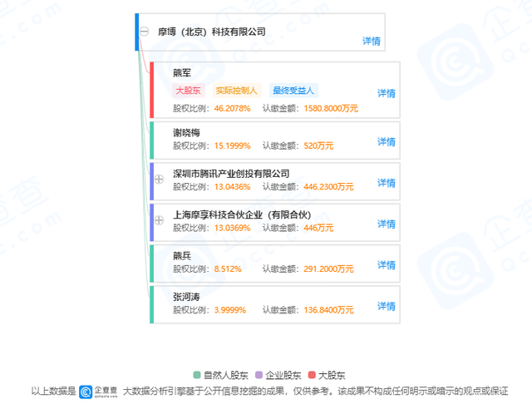Select shareholder name 上海摩享科技合伙企业（有限合伙）

242,214
